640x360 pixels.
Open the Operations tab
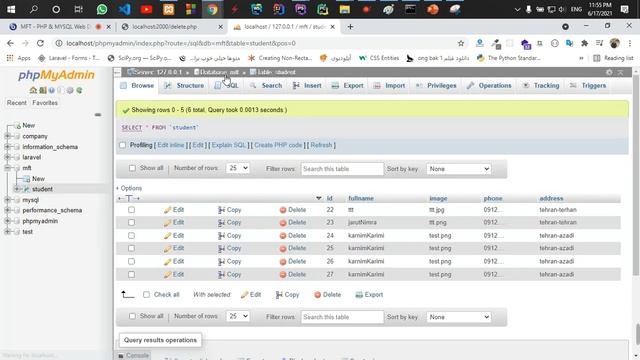489,86
